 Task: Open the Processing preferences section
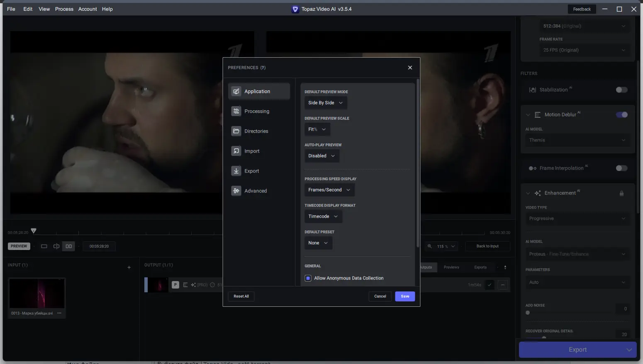pyautogui.click(x=259, y=111)
